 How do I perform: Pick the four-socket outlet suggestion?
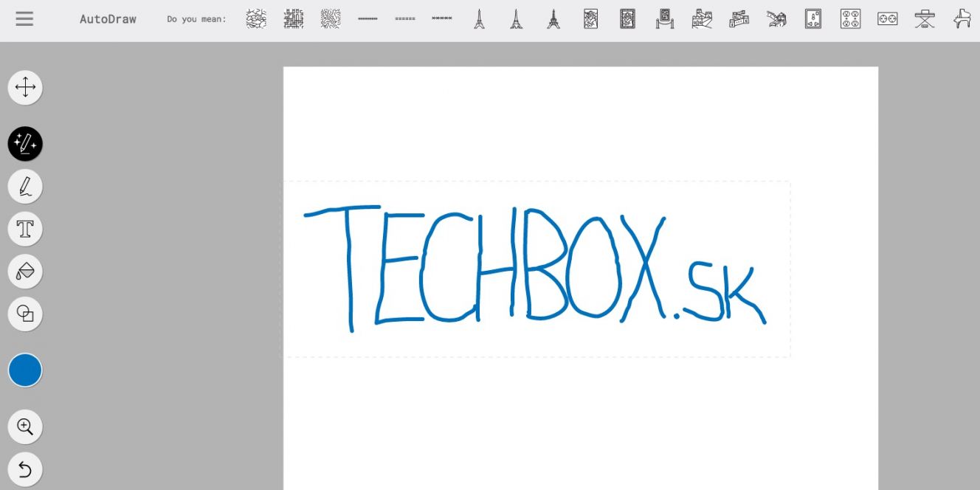(850, 18)
